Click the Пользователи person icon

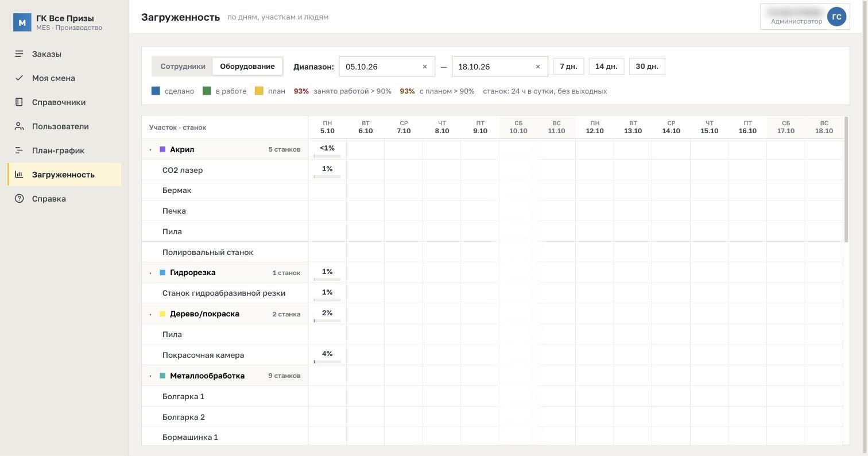19,126
